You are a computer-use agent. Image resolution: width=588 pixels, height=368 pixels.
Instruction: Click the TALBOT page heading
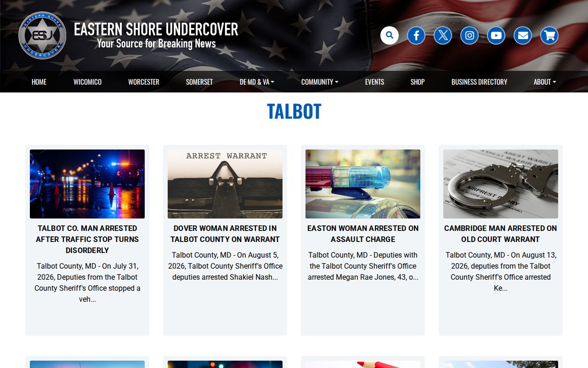(294, 111)
